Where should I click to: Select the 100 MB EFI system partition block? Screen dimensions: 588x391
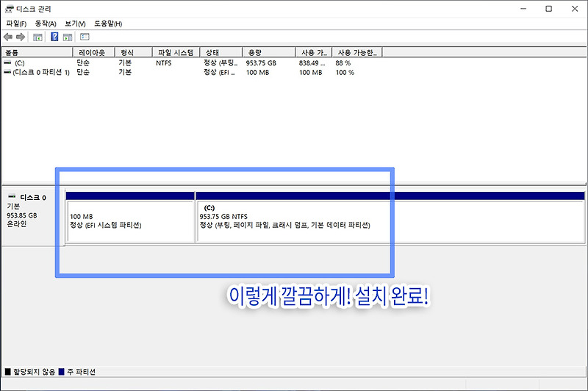click(x=130, y=218)
